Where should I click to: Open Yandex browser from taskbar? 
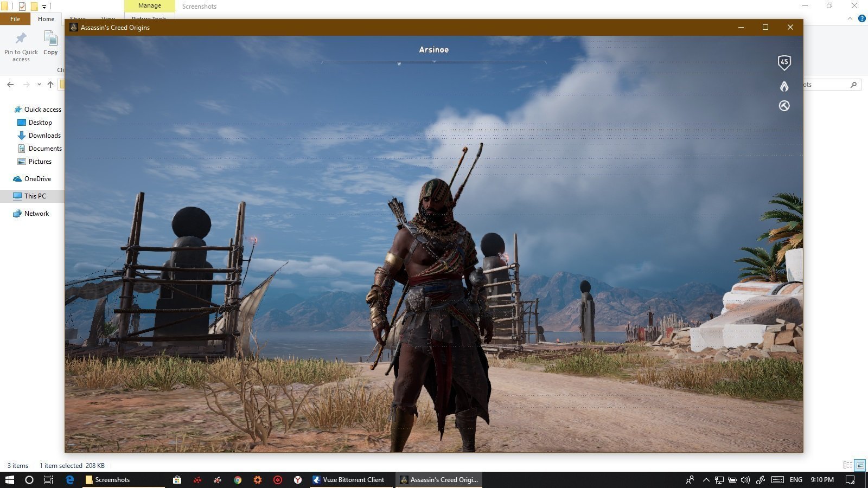(x=298, y=480)
